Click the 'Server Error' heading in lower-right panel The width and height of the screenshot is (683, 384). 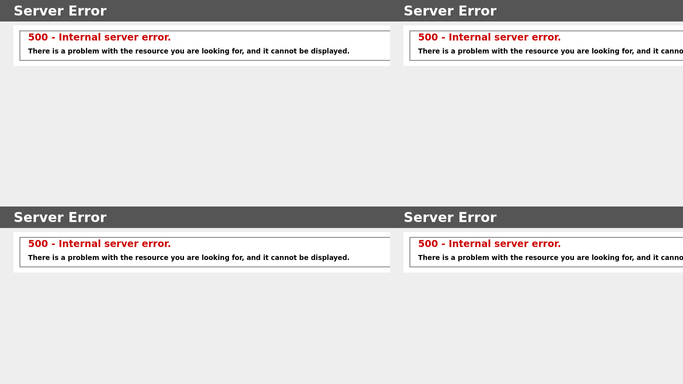pyautogui.click(x=450, y=217)
